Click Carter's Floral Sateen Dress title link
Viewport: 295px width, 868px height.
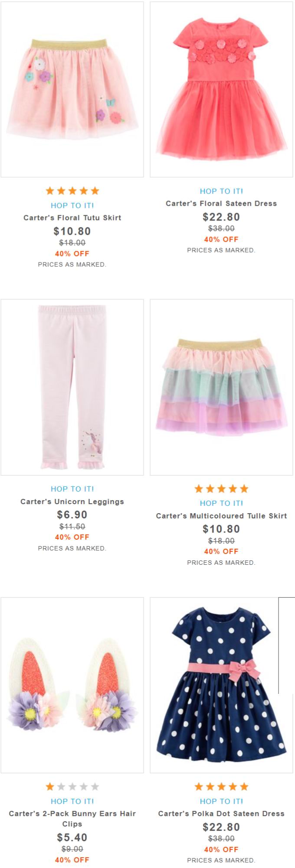click(x=221, y=204)
